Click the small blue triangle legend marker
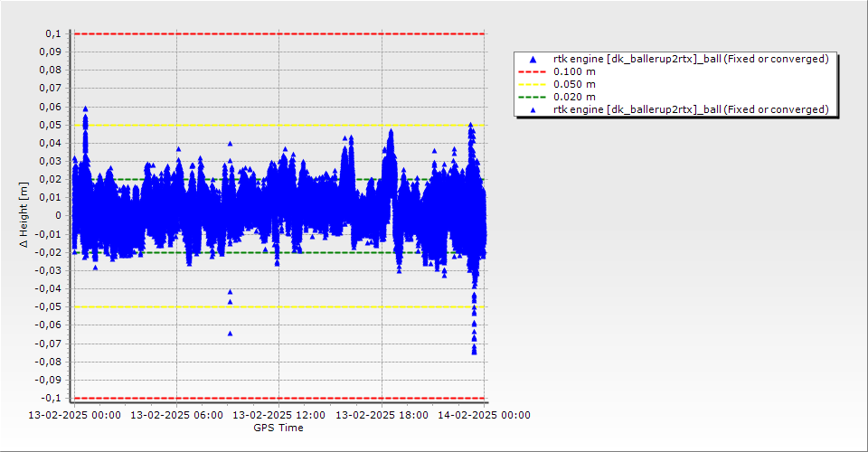The width and height of the screenshot is (868, 452). (533, 110)
